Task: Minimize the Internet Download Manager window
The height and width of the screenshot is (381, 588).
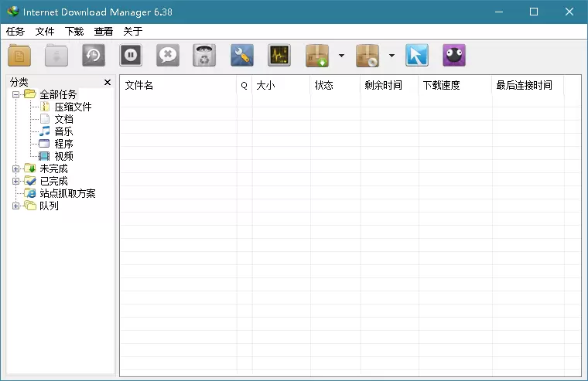Action: click(x=499, y=12)
